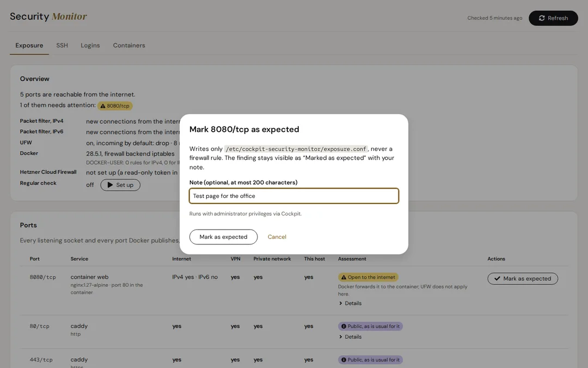Image resolution: width=588 pixels, height=368 pixels.
Task: Click the Security Monitor title
Action: [x=48, y=16]
